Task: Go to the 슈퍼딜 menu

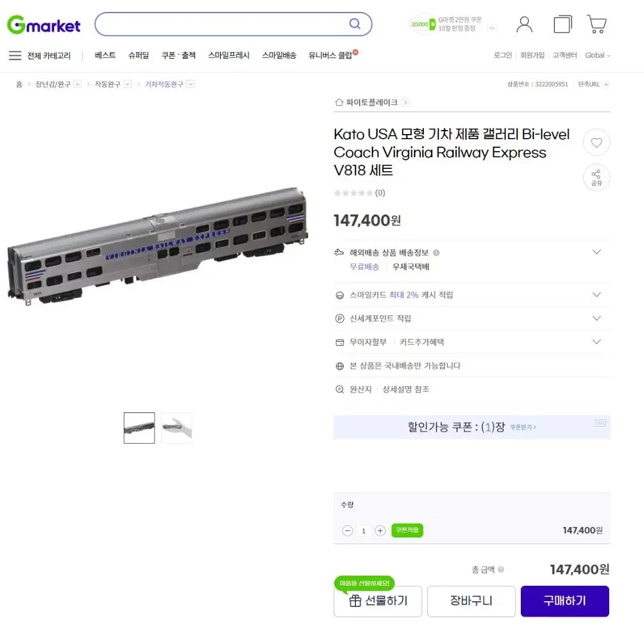Action: (x=139, y=55)
